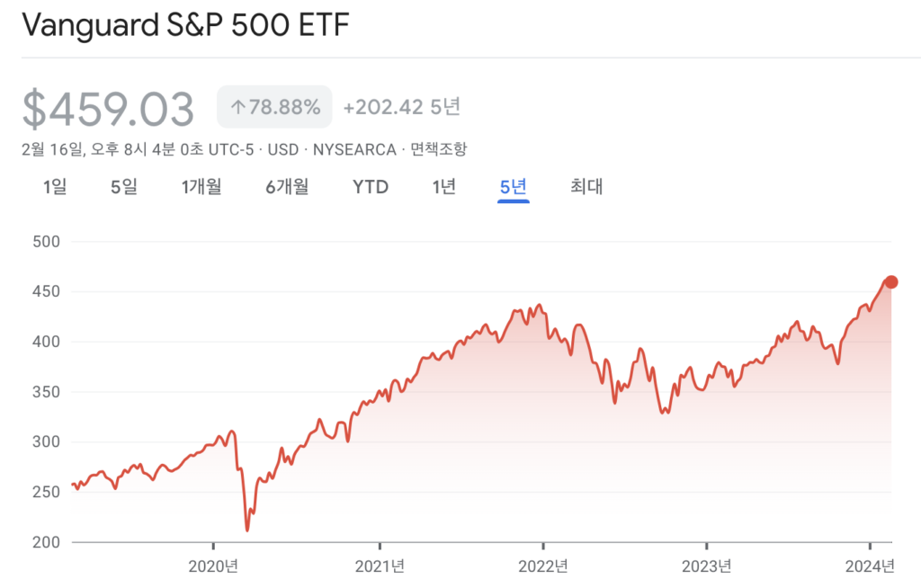Viewport: 921px width, 588px height.
Task: Click the ↑78.88% change indicator
Action: tap(274, 106)
